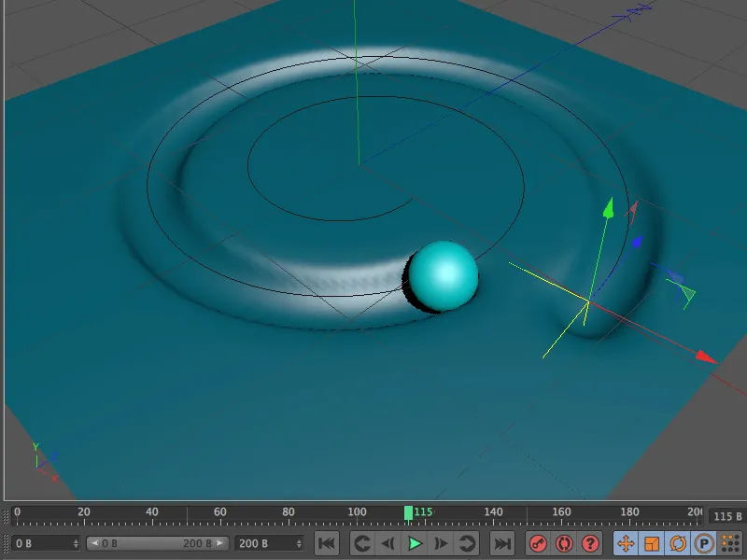Toggle rotation keyframe recording
This screenshot has width=747, height=560.
point(678,543)
